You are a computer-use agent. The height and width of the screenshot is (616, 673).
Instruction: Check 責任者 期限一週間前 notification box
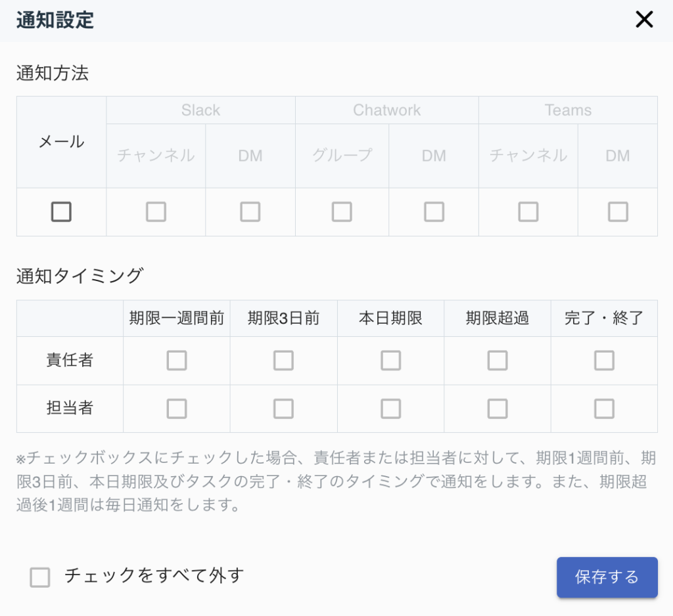[x=177, y=361]
